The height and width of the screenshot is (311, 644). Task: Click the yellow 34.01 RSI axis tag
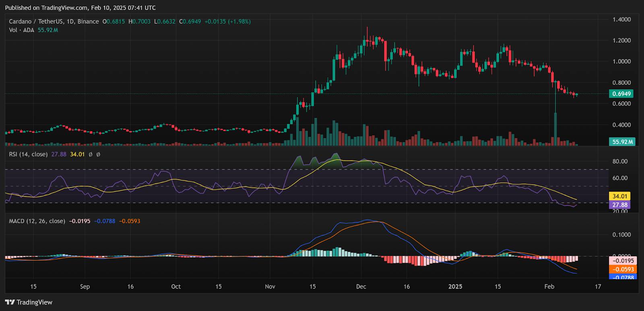coord(619,196)
